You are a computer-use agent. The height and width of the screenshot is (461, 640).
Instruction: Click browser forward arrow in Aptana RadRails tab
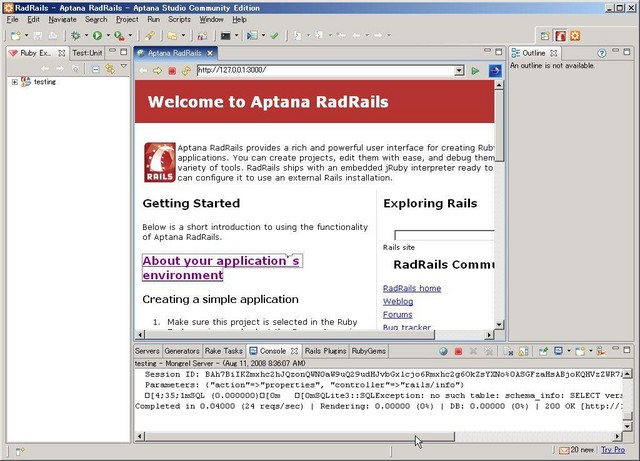pyautogui.click(x=157, y=71)
